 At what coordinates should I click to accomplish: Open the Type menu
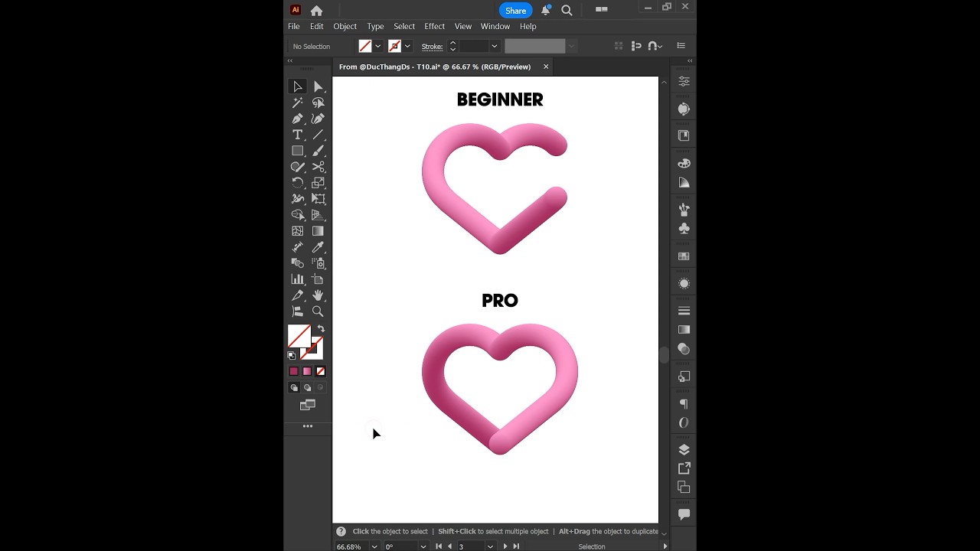375,26
